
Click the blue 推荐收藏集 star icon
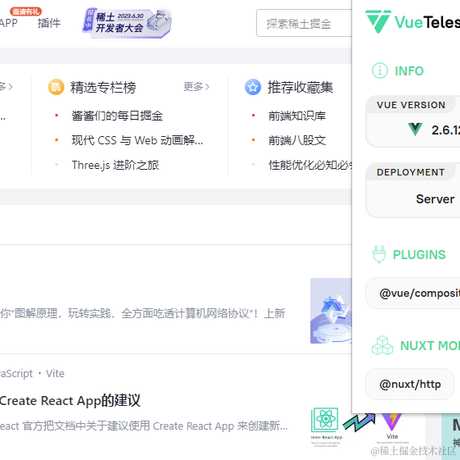pos(253,87)
